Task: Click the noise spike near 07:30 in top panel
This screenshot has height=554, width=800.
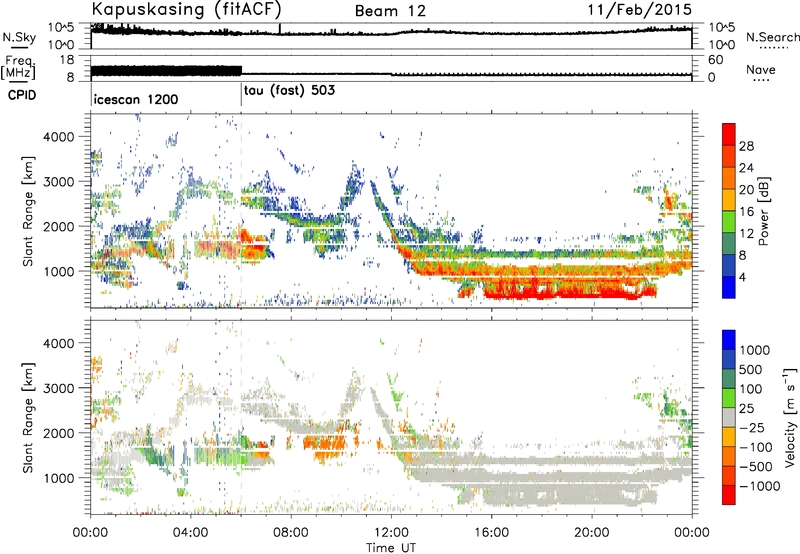Action: pos(280,29)
